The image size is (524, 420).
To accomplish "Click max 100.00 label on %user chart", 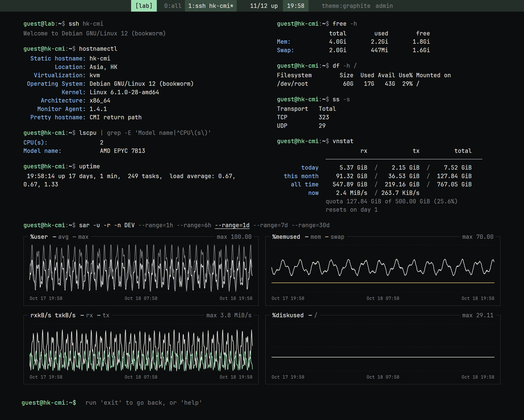I will point(234,237).
